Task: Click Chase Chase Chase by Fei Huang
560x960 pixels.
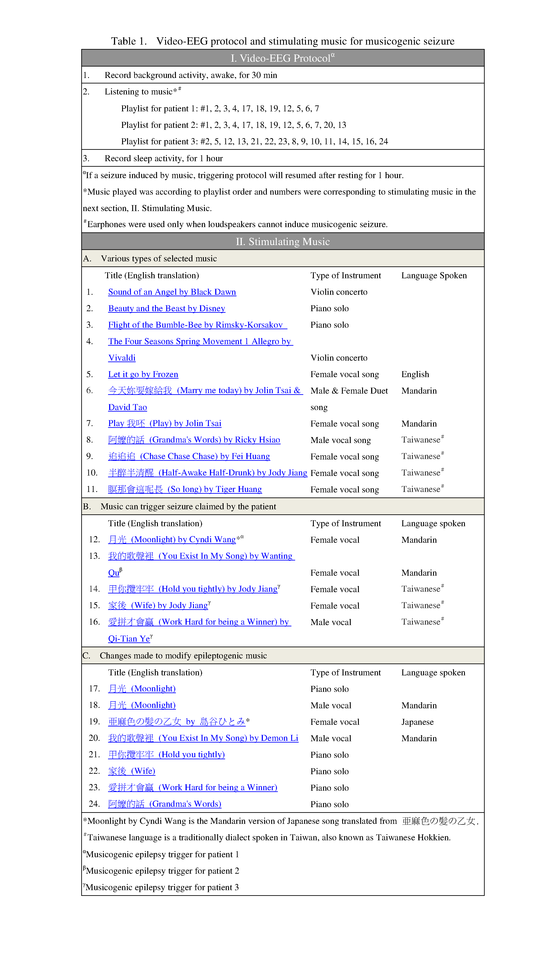Action: 189,456
